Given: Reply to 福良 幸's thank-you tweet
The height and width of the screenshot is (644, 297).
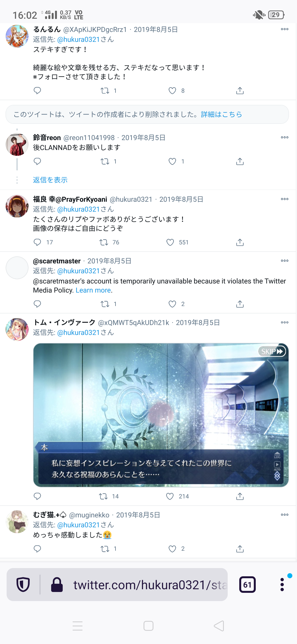Looking at the screenshot, I should point(37,242).
